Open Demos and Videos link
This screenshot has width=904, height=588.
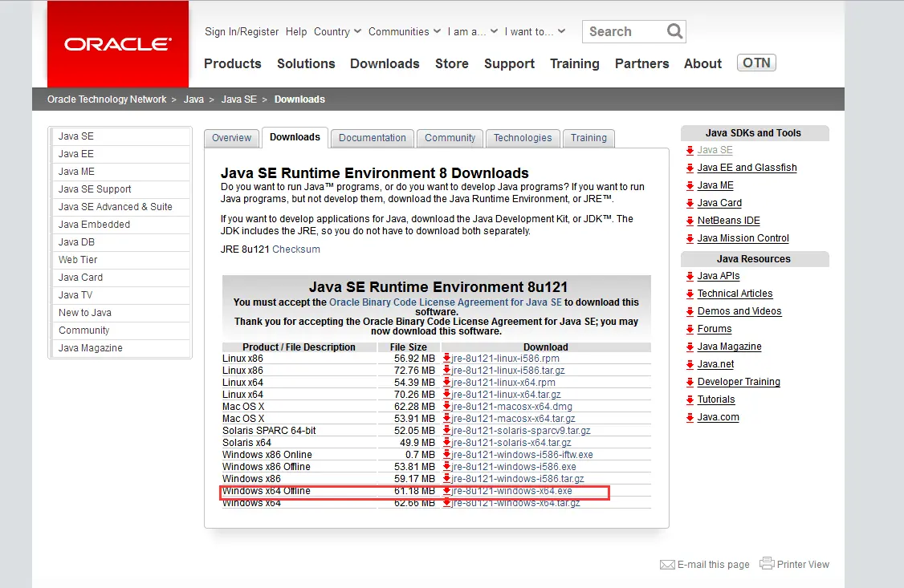point(739,311)
